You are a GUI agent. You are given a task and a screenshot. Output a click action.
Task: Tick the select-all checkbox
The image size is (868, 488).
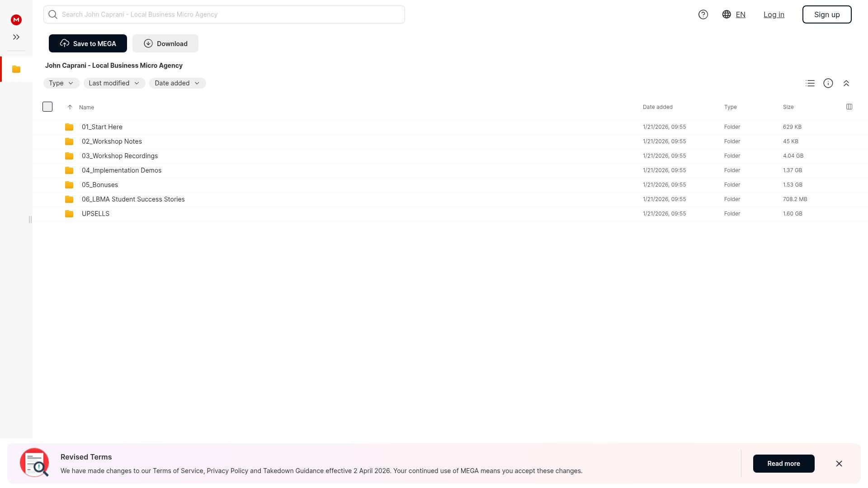[47, 107]
